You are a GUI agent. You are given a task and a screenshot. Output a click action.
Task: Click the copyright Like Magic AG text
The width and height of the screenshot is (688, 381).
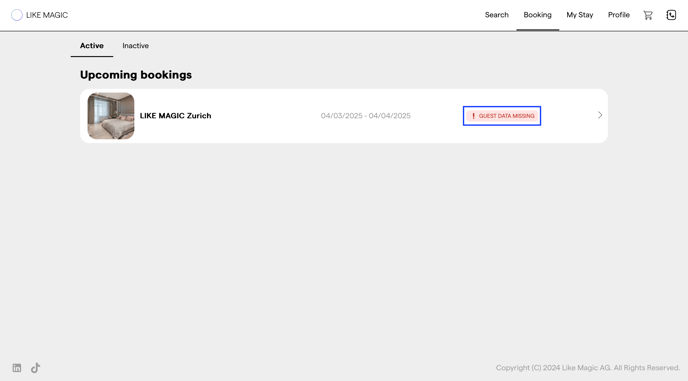pos(588,368)
